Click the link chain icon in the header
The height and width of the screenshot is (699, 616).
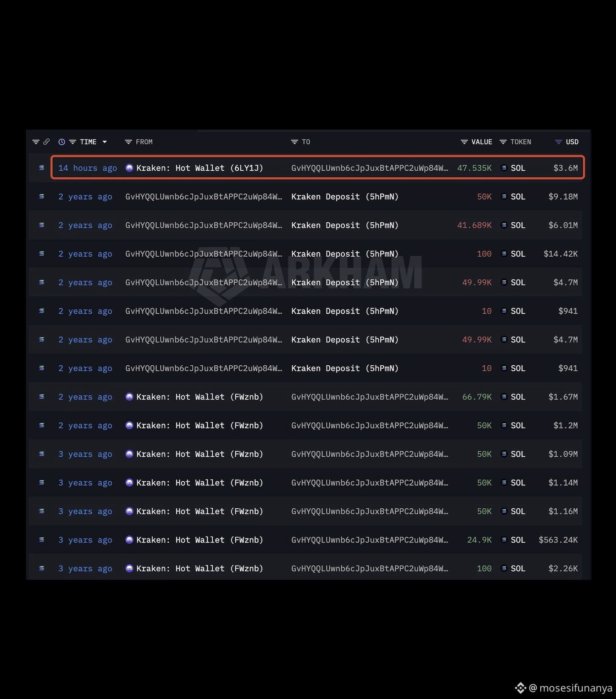pos(46,142)
